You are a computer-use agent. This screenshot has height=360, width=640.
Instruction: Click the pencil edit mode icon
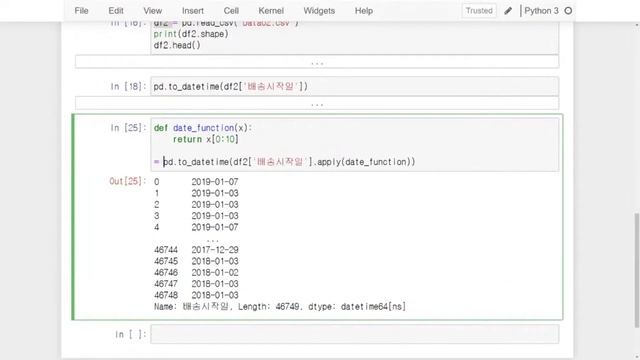pos(508,11)
